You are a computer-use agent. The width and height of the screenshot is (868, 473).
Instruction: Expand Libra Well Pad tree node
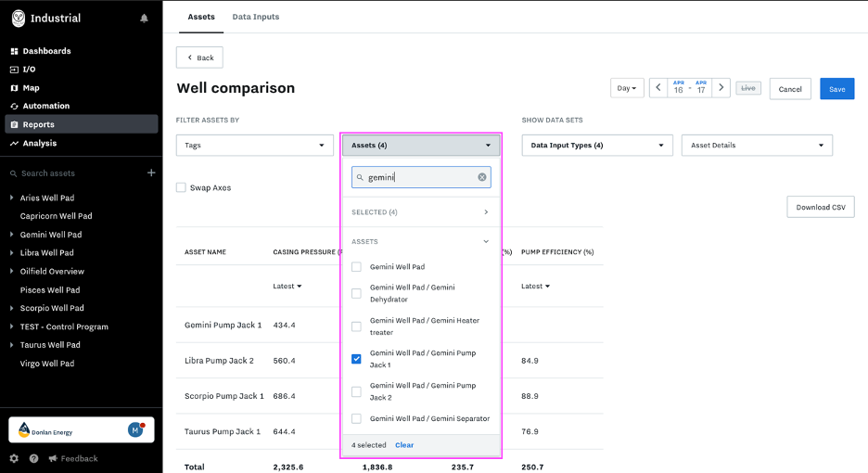click(12, 252)
